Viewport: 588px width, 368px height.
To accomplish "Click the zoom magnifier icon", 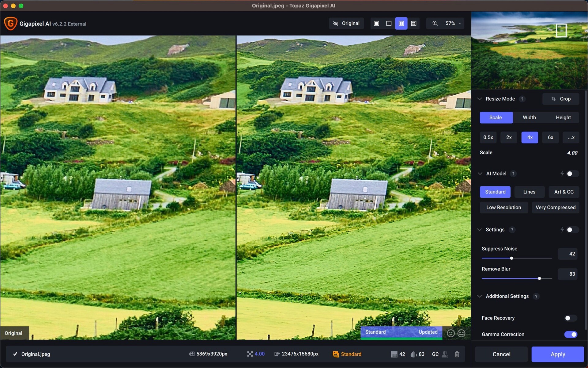I will pyautogui.click(x=435, y=23).
